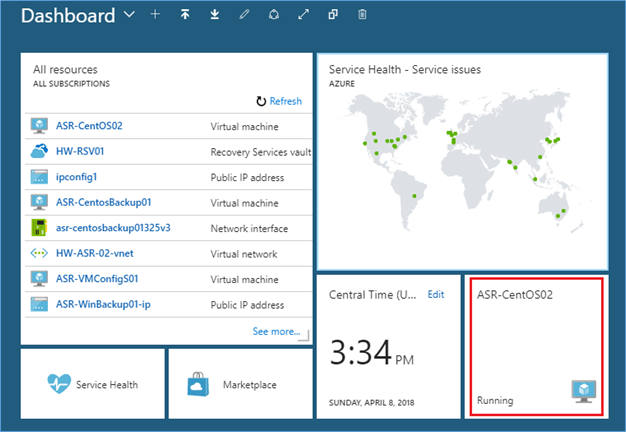Click the network interface card icon
The height and width of the screenshot is (432, 626).
tap(39, 228)
